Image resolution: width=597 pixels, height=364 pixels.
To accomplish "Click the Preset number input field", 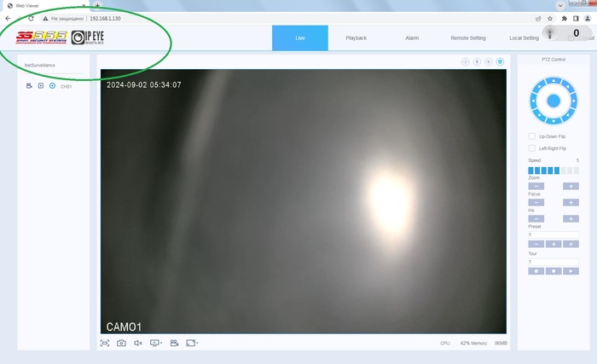I will 553,234.
